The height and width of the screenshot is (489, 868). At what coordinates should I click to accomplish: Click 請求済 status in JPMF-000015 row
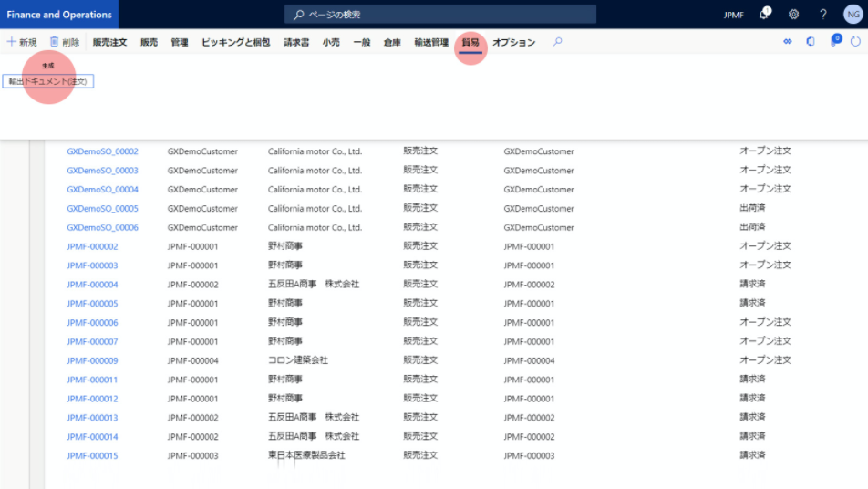pyautogui.click(x=752, y=454)
